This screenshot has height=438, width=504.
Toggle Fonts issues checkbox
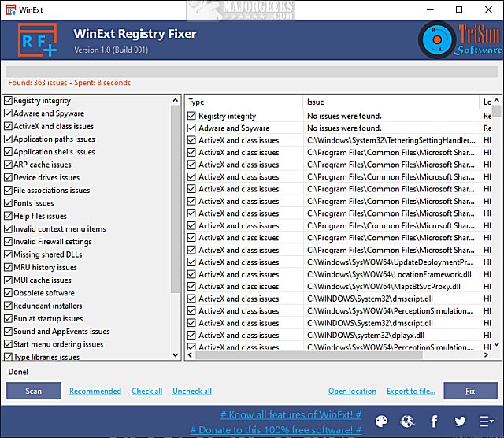click(8, 203)
